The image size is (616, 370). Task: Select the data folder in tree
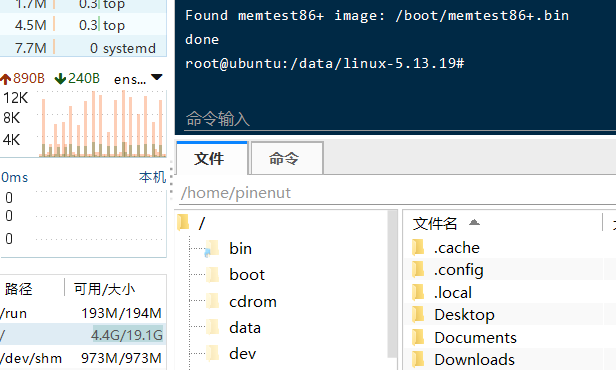point(245,328)
